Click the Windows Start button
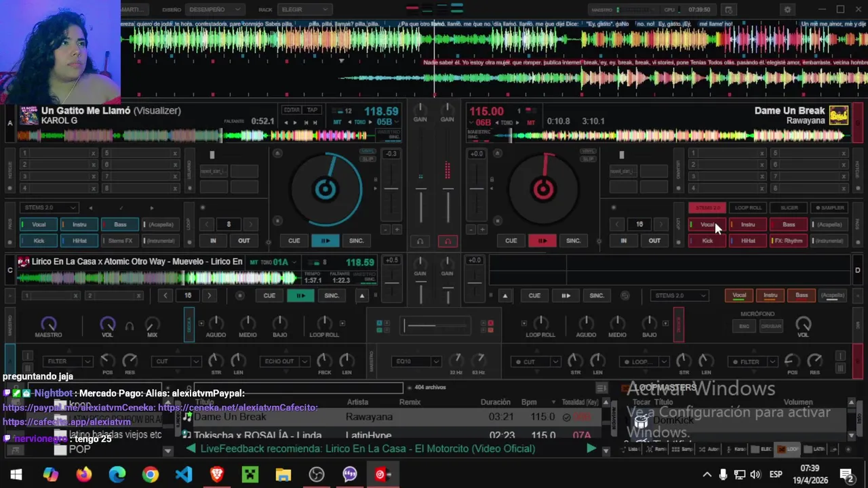This screenshot has height=488, width=868. (16, 474)
